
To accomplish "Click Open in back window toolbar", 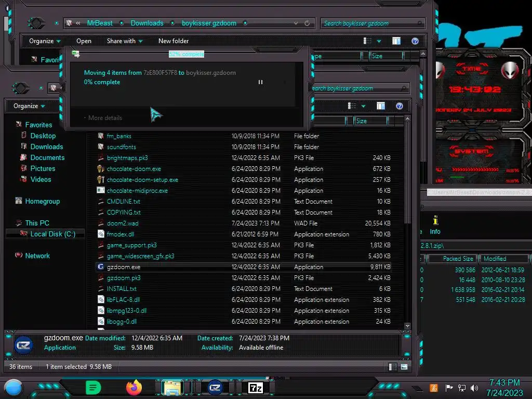I will [x=84, y=41].
